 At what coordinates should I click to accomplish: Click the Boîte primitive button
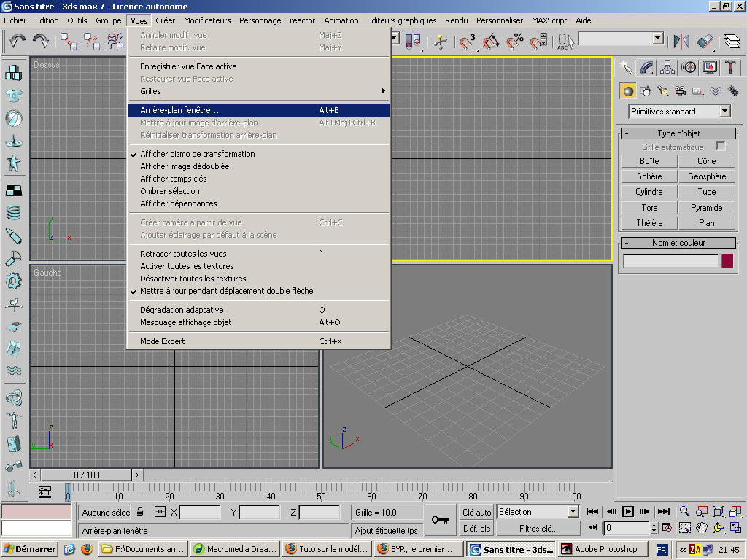649,161
